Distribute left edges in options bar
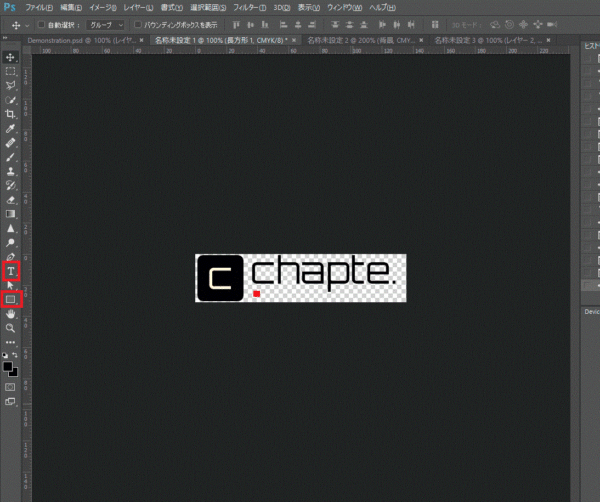 pos(382,25)
